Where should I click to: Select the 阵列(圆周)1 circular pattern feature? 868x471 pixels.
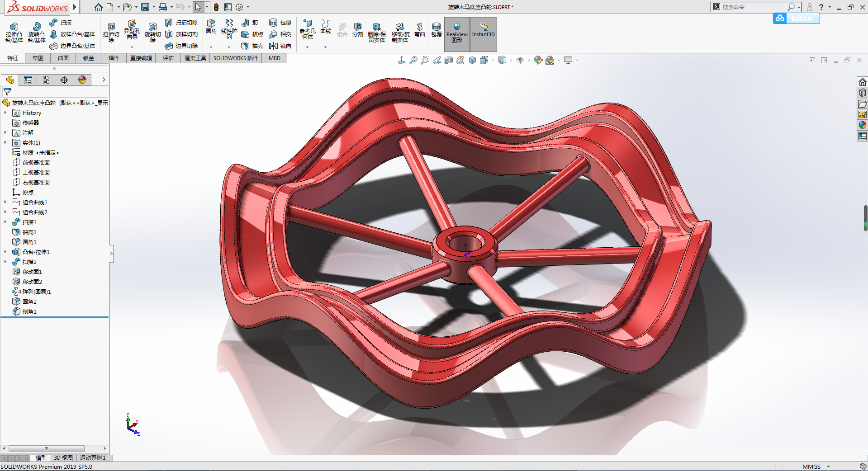(x=32, y=292)
